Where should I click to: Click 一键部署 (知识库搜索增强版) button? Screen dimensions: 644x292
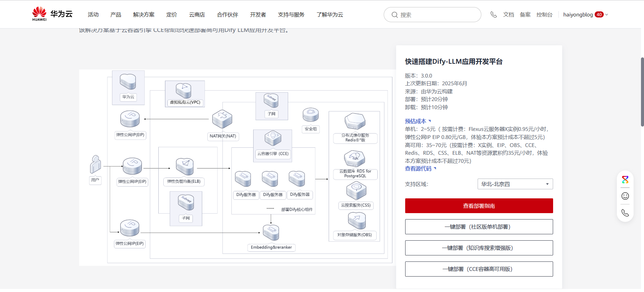(x=479, y=248)
